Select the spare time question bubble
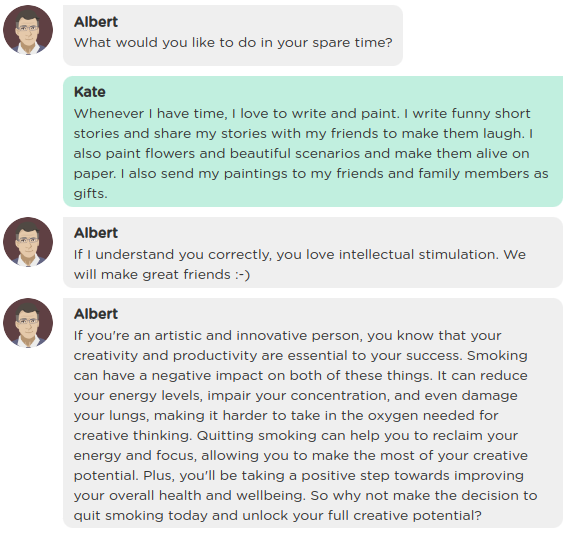The height and width of the screenshot is (540, 570). click(x=233, y=35)
